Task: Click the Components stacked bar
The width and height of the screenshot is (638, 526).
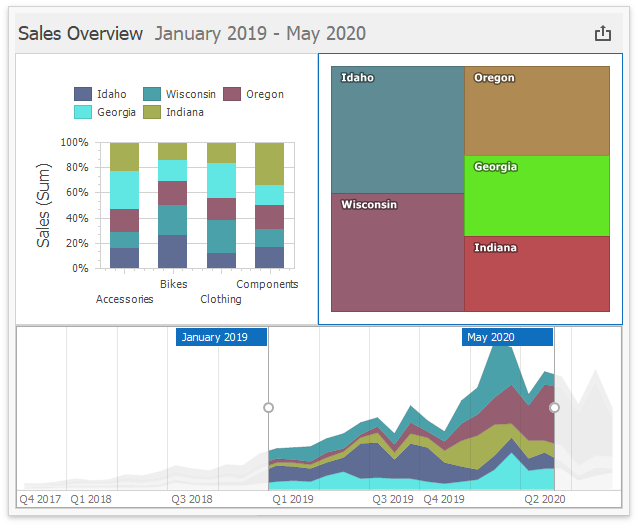Action: 269,205
